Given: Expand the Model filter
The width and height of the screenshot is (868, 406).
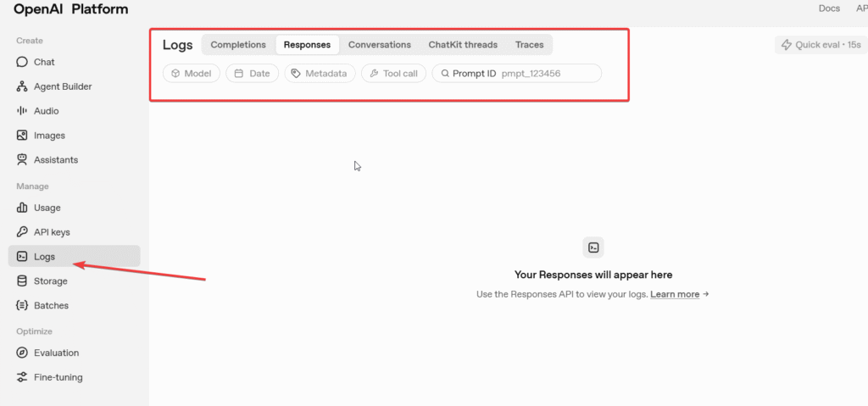Looking at the screenshot, I should [x=192, y=74].
